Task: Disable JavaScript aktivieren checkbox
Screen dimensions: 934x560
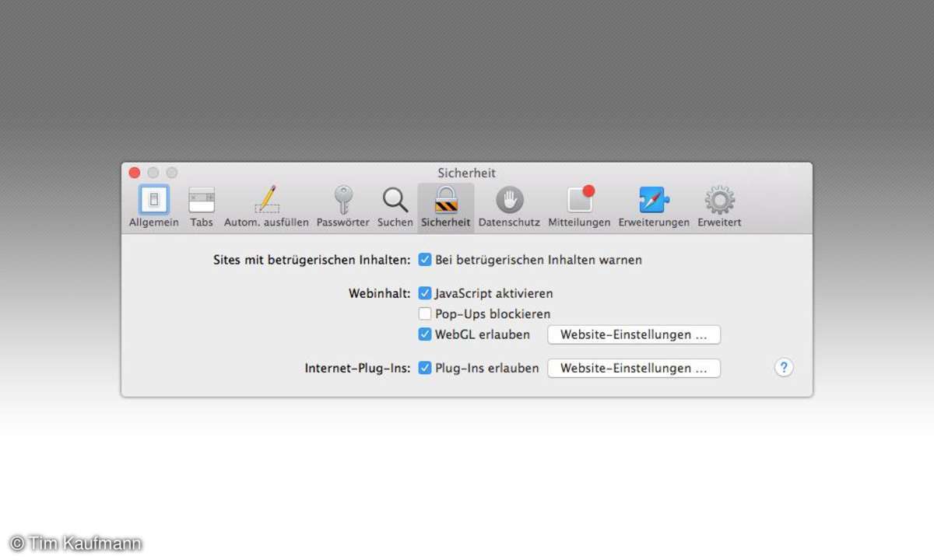Action: tap(425, 293)
